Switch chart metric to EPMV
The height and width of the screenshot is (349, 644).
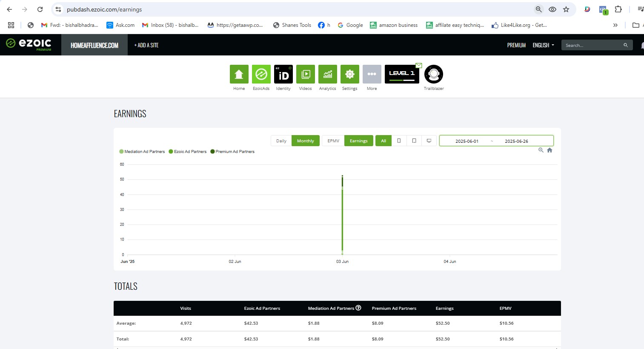pos(333,141)
